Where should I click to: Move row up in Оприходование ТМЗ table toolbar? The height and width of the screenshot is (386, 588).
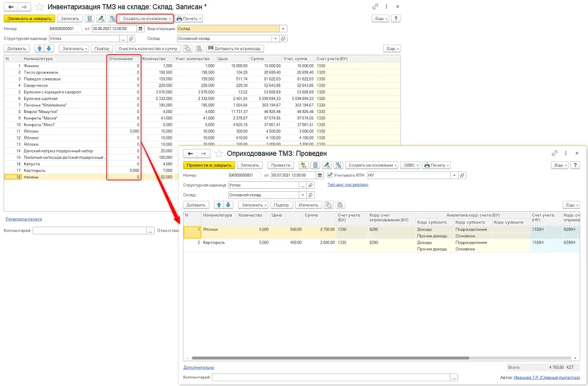point(219,205)
